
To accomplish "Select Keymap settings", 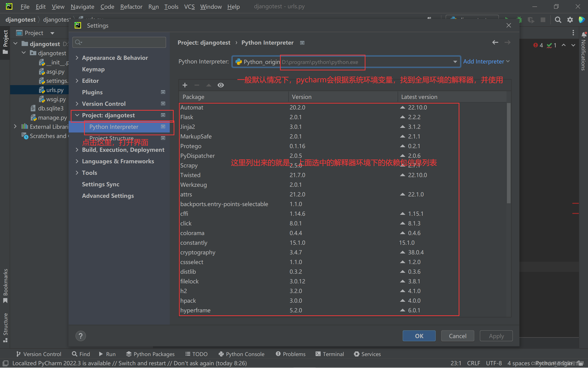I will coord(93,69).
